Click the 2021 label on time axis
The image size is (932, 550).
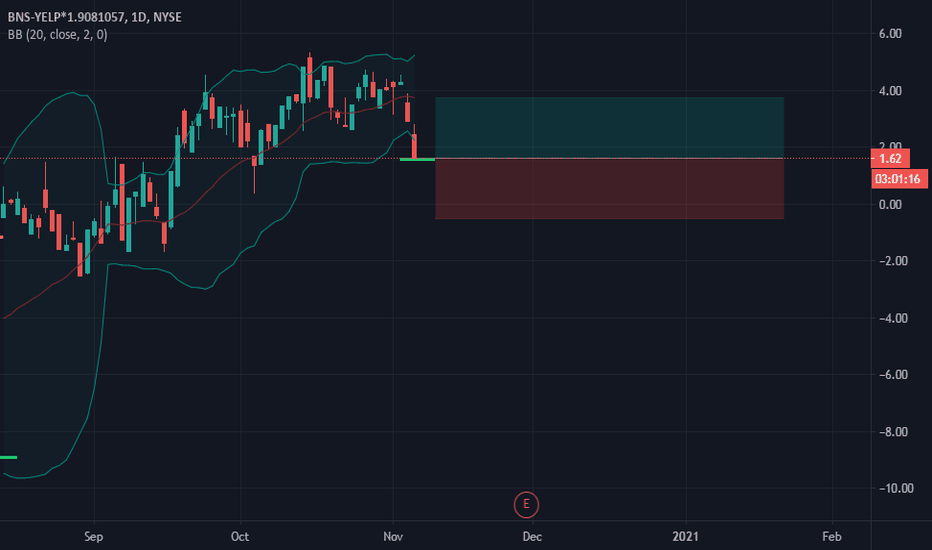tap(685, 537)
